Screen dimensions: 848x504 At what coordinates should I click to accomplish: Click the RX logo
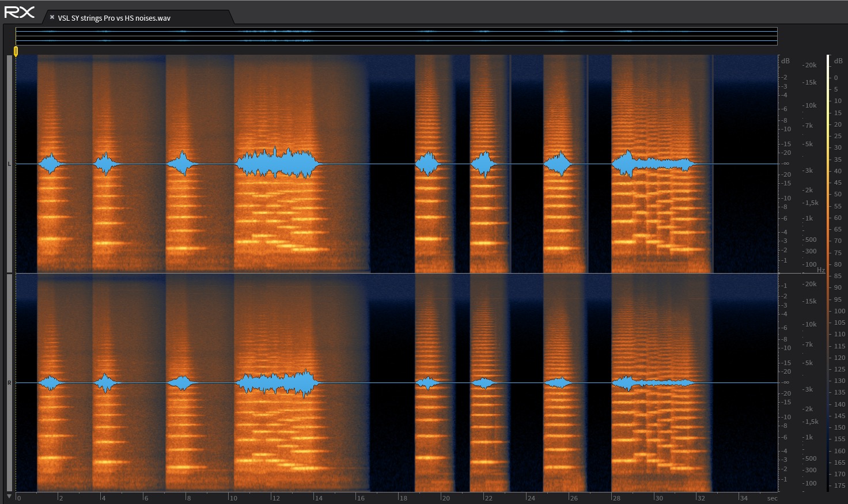[x=19, y=12]
